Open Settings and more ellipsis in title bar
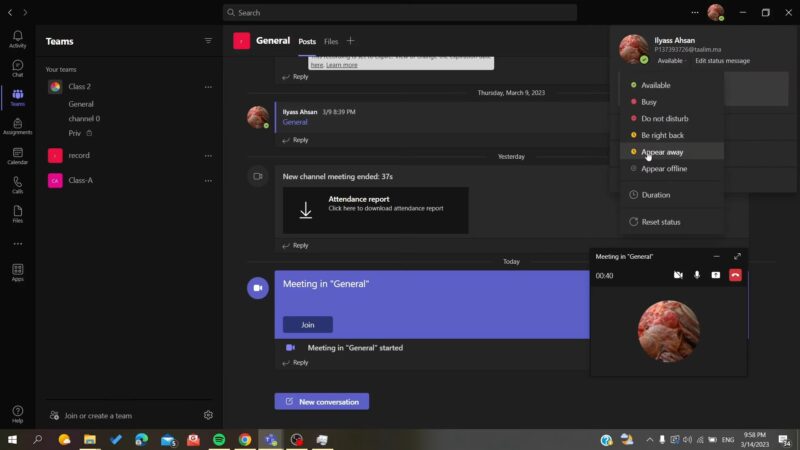 click(x=695, y=12)
